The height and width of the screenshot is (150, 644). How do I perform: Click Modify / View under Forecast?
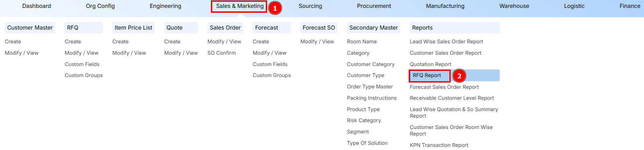coord(270,53)
